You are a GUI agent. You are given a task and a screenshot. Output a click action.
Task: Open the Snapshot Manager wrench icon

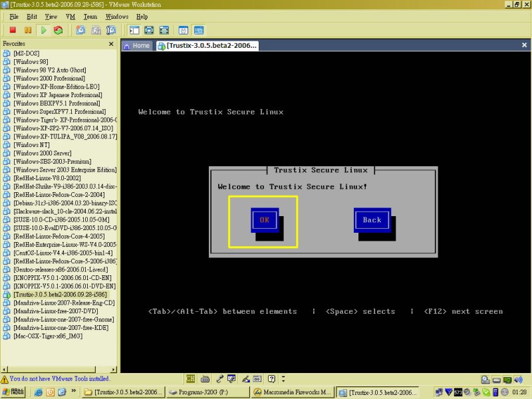tap(111, 30)
